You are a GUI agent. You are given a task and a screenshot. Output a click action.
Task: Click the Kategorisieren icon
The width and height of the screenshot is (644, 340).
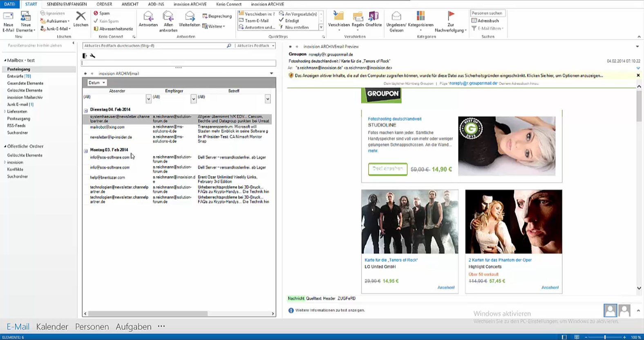click(420, 17)
